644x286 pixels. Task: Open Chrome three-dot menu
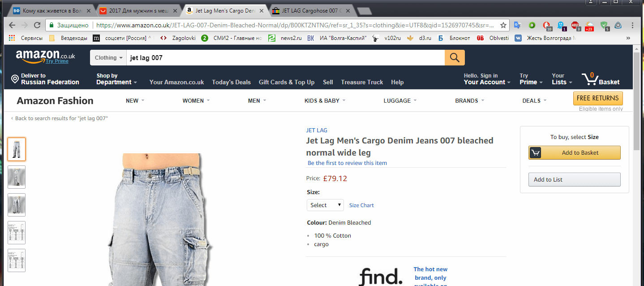tap(632, 25)
